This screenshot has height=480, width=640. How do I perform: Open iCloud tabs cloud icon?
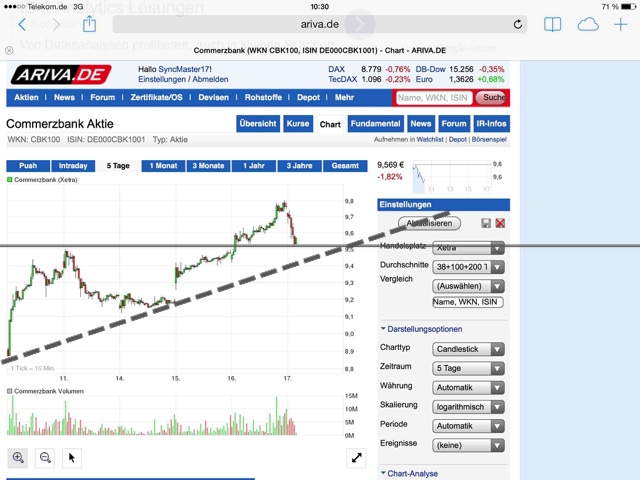tap(588, 24)
